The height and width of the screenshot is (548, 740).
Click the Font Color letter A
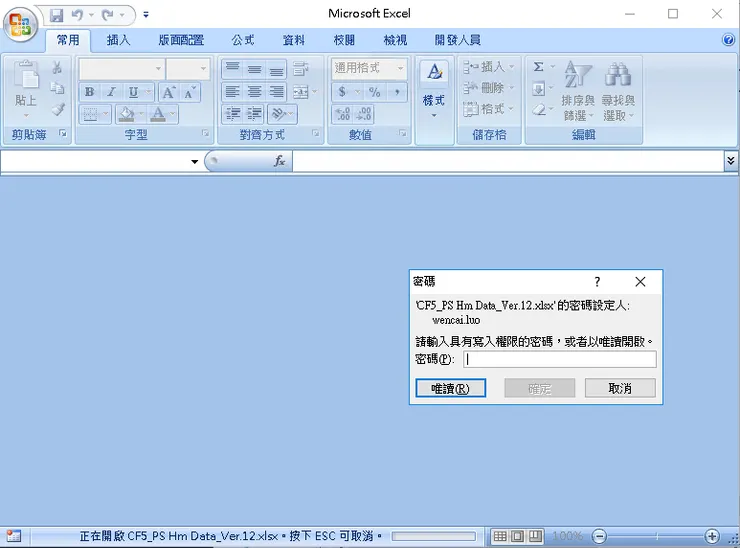pos(159,114)
